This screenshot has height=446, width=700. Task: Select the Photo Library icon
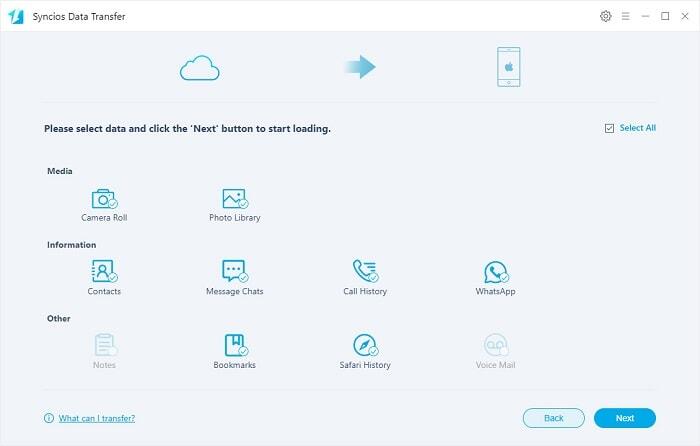point(234,198)
